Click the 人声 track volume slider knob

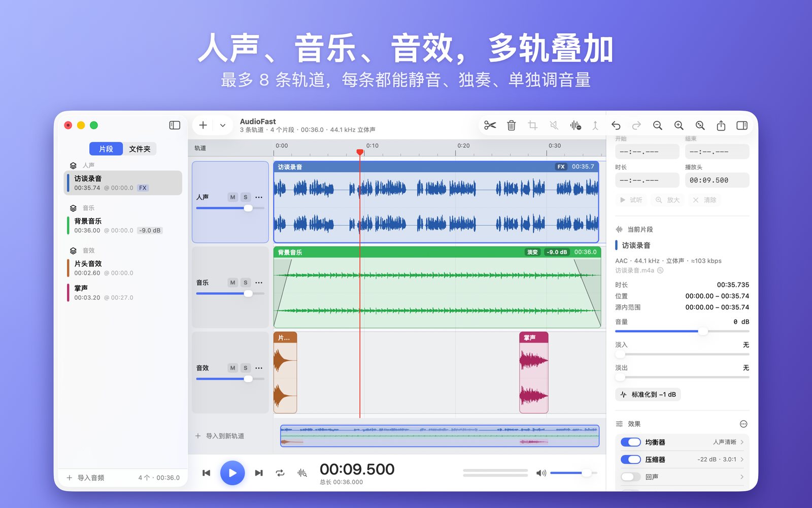coord(248,208)
